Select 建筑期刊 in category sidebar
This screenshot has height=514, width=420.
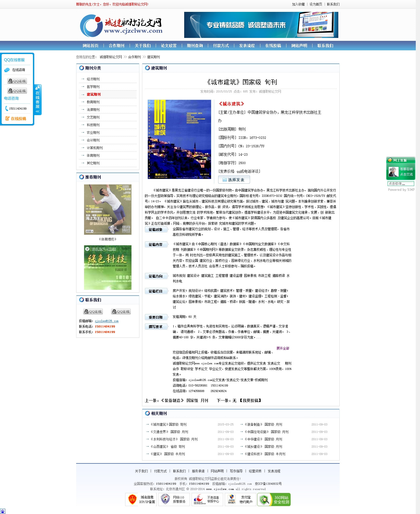click(x=94, y=94)
